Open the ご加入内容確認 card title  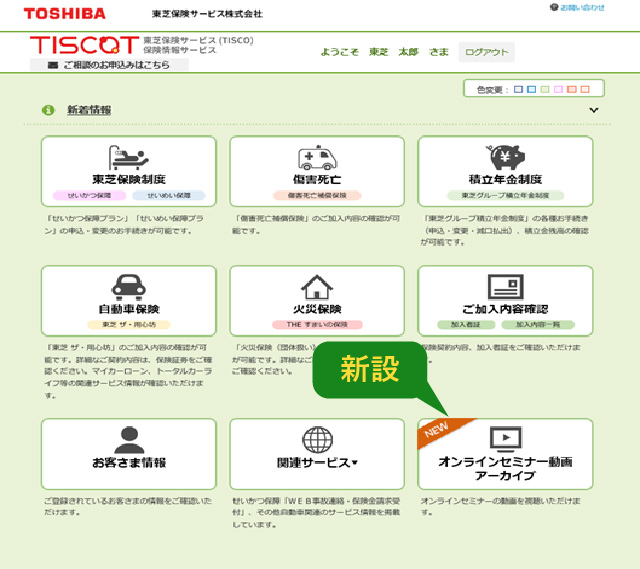tap(505, 309)
